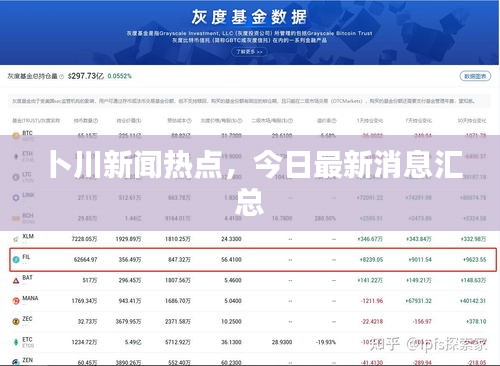500x366 pixels.
Task: Open the 了解更多 button in banner
Action: point(249,52)
